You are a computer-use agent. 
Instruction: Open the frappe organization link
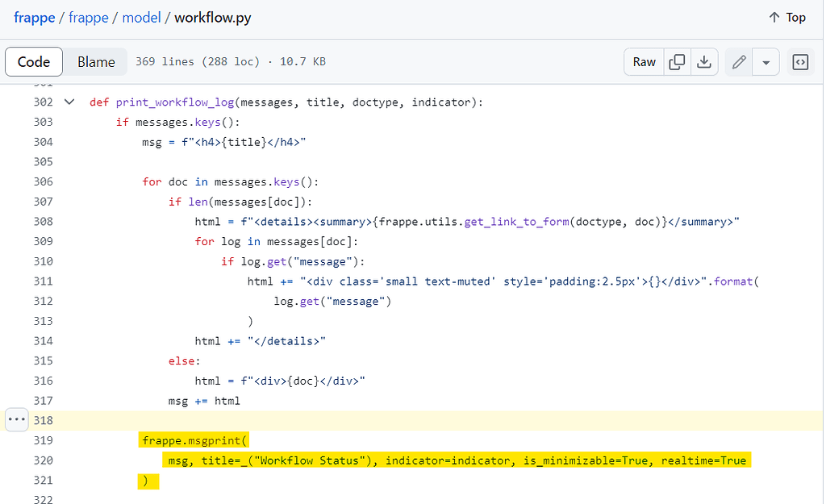pos(34,17)
